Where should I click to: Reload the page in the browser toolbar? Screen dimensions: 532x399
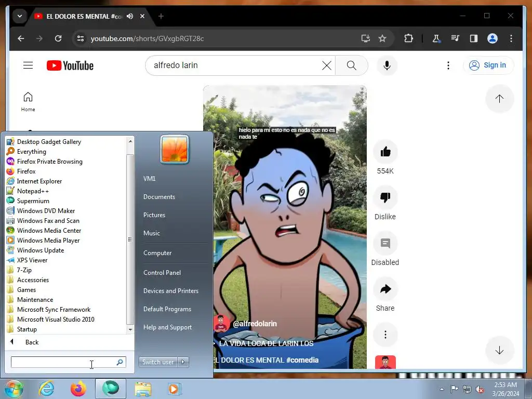point(58,38)
